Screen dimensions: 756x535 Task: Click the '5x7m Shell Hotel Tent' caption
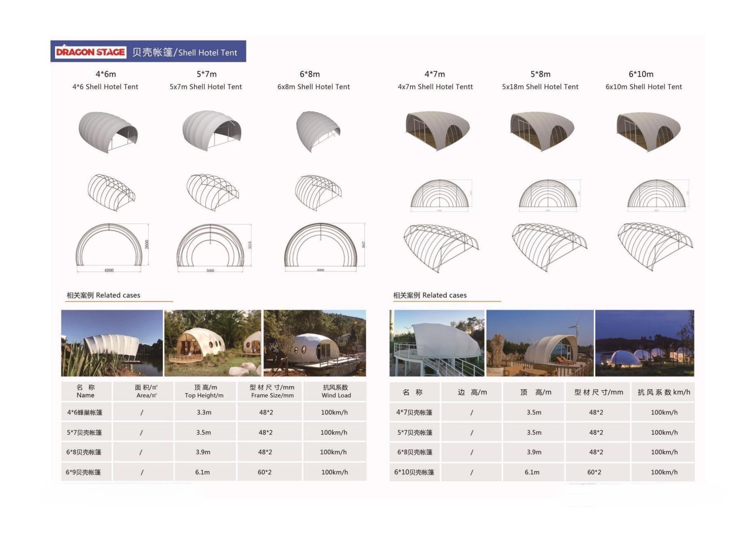(x=206, y=87)
